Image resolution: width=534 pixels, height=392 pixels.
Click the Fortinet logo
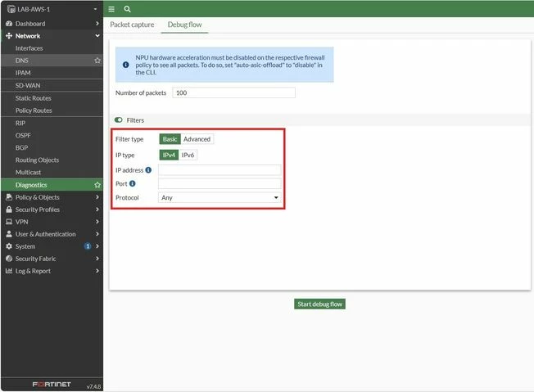coord(52,384)
